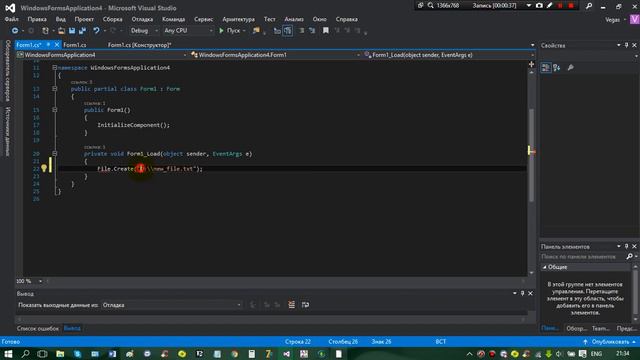Click the split editor plus icon
Viewport: 640px width, 360px height.
point(531,64)
